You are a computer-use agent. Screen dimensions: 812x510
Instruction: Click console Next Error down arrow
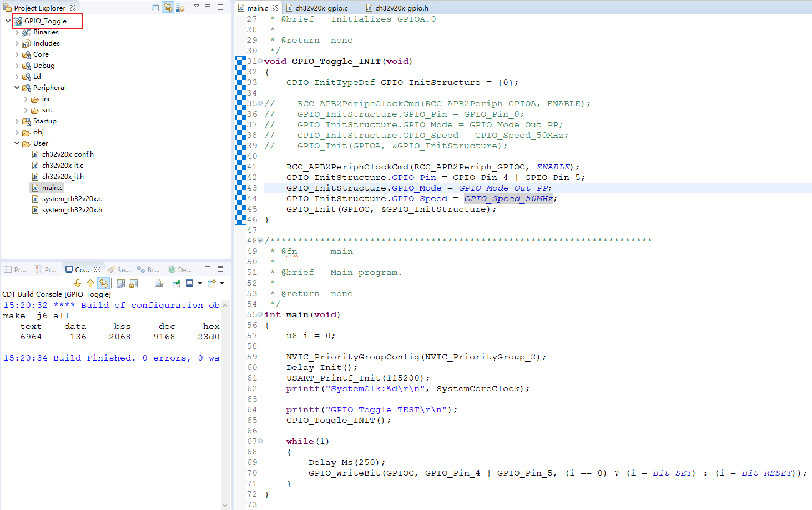(x=78, y=283)
